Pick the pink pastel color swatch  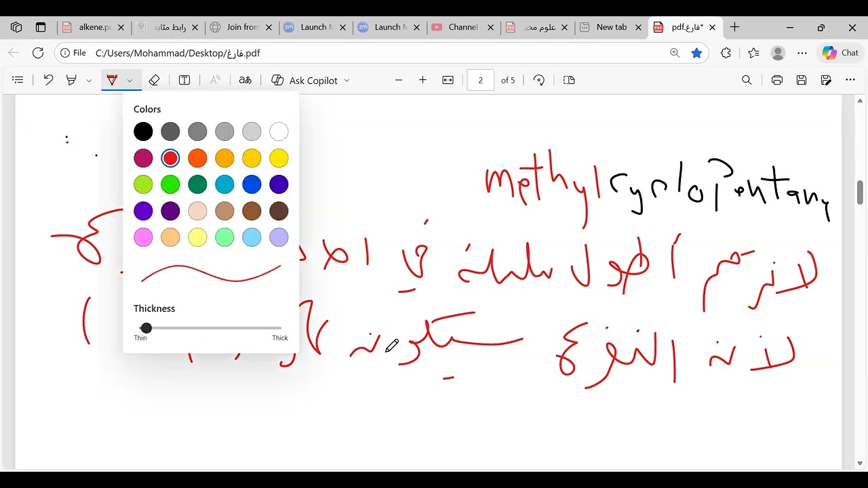pyautogui.click(x=143, y=237)
